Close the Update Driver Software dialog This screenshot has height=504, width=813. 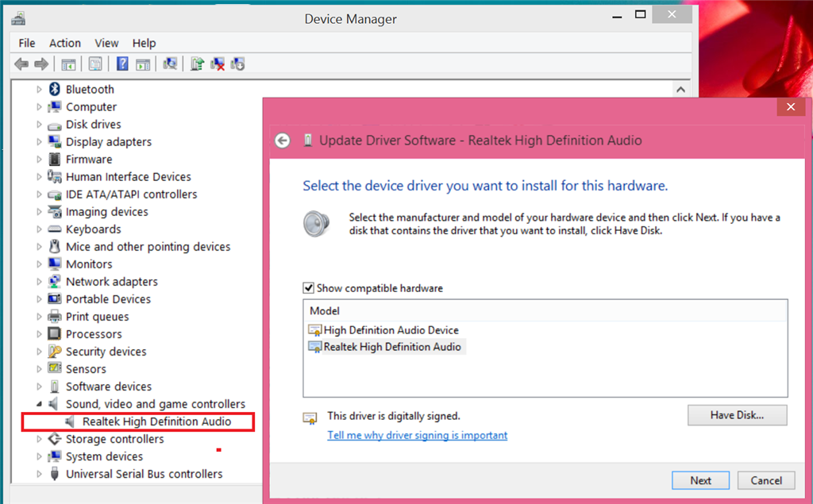point(791,107)
